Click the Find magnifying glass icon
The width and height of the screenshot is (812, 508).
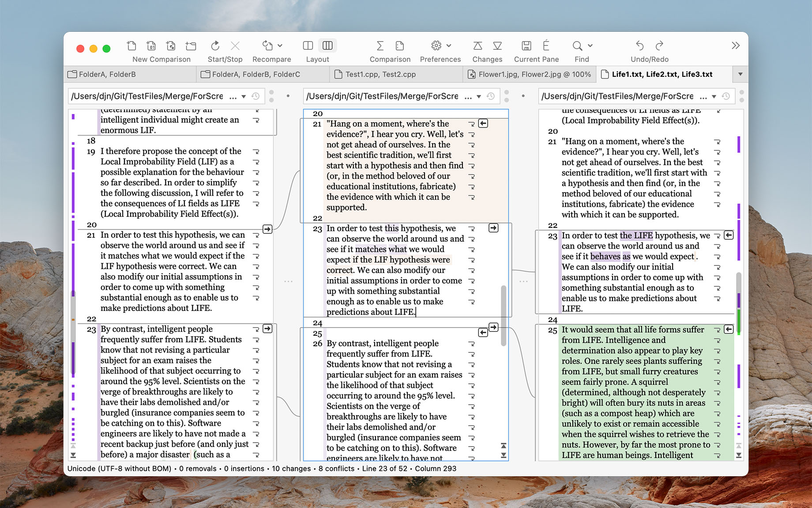point(577,45)
